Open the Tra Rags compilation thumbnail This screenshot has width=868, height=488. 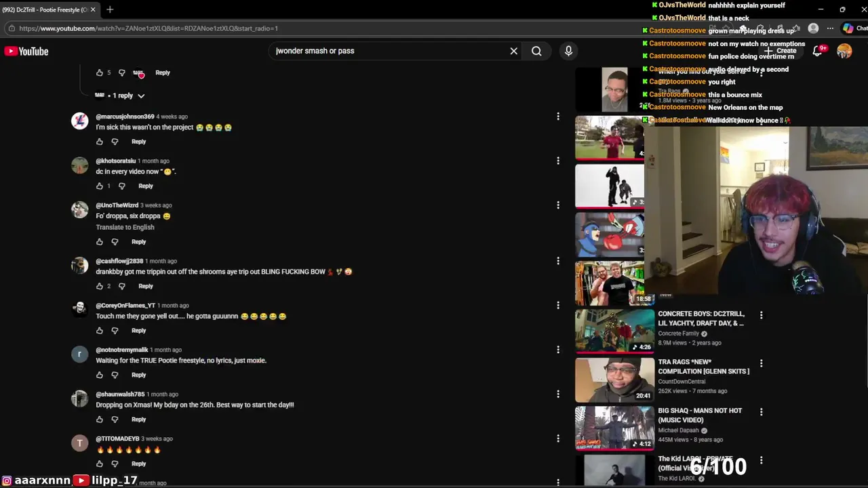614,380
